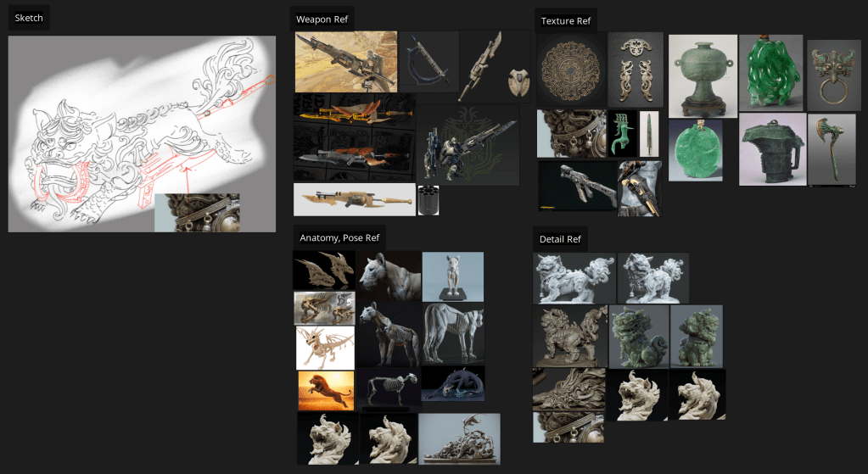Select the round green jade pendant image

(695, 150)
